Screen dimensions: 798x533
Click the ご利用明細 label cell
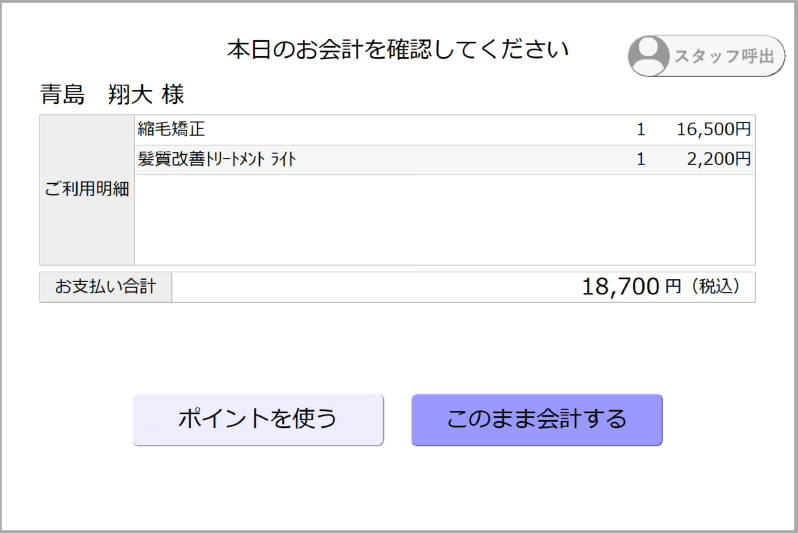[x=87, y=189]
